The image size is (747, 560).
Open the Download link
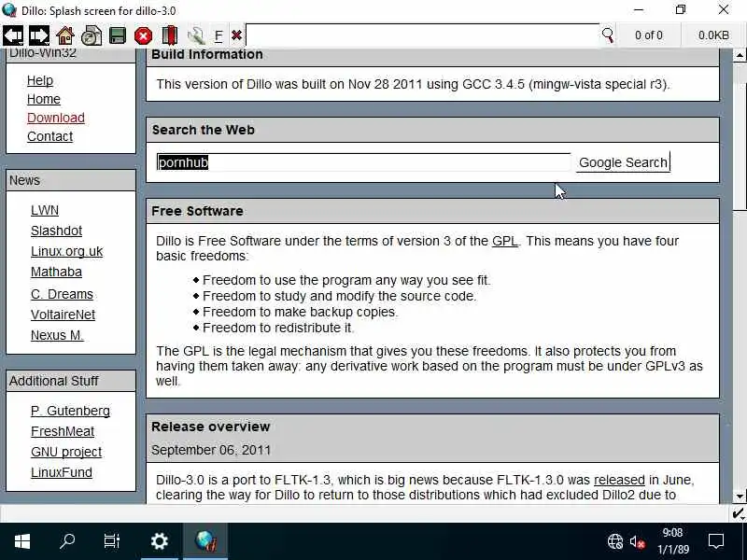coord(56,118)
